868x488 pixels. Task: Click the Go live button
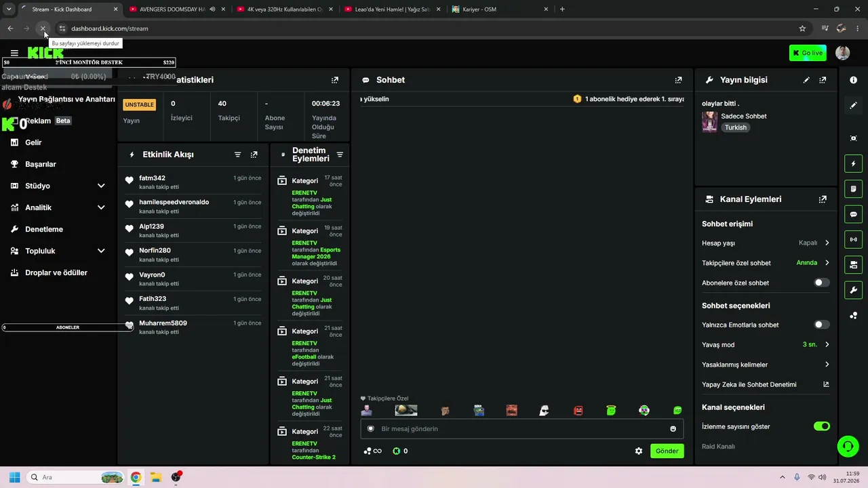tap(808, 53)
